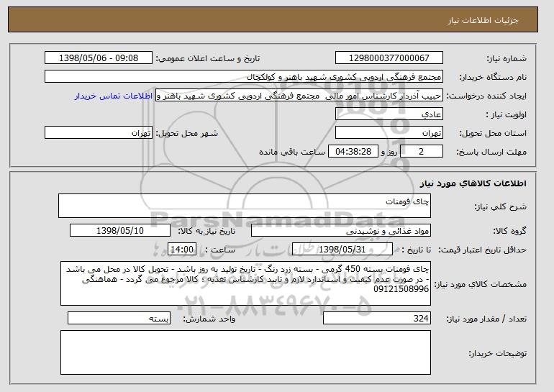Viewport: 554px width, 392px height.
Task: Select the ساعت field showing 14:00
Action: click(182, 250)
